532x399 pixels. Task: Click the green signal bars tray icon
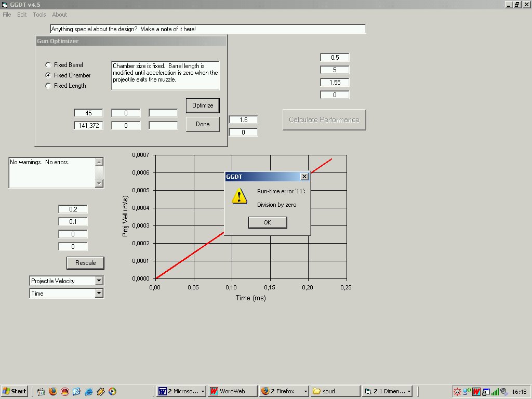(495, 392)
